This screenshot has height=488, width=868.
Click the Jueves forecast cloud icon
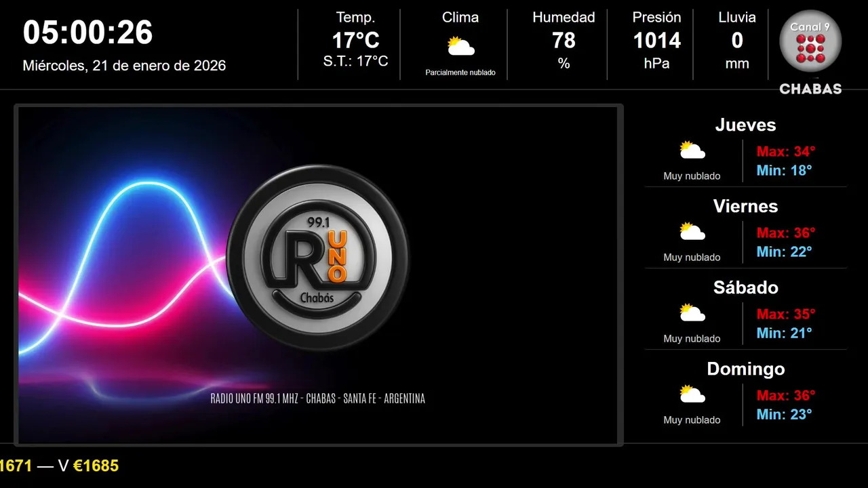(x=692, y=150)
